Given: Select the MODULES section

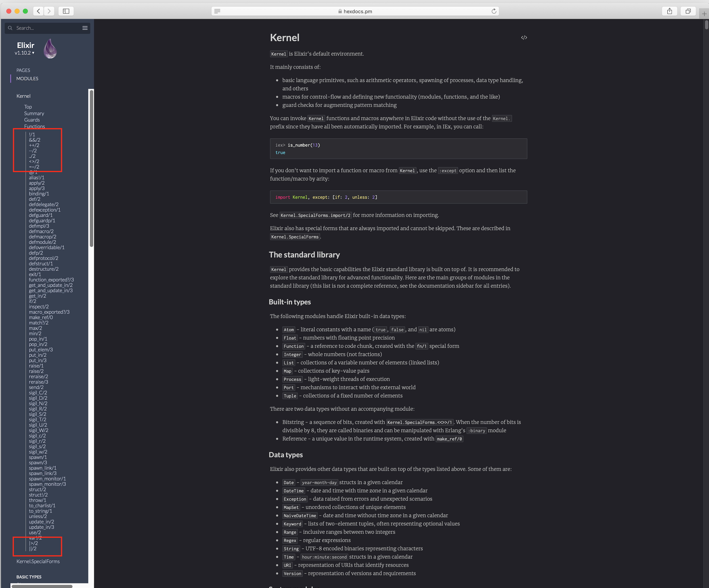Looking at the screenshot, I should 27,78.
